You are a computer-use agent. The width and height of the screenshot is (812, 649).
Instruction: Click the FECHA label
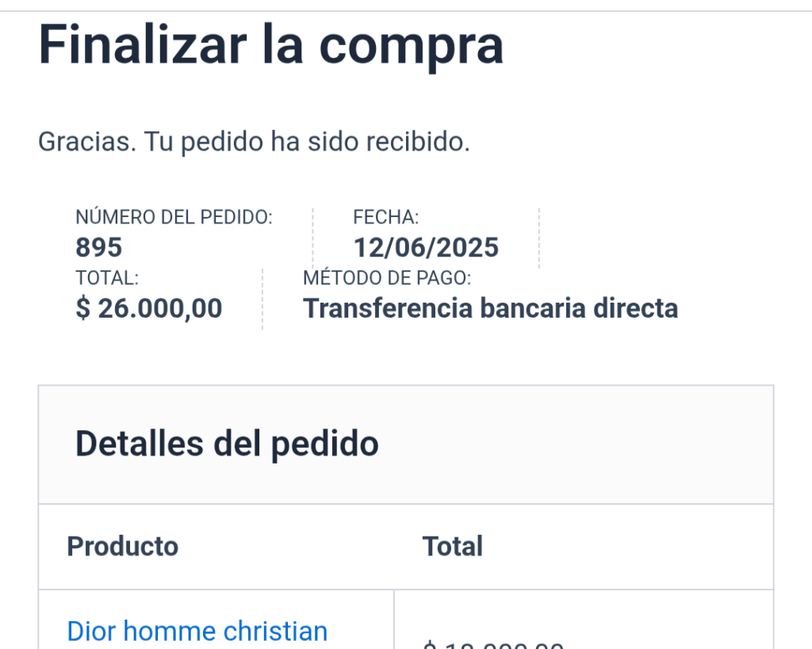point(385,218)
